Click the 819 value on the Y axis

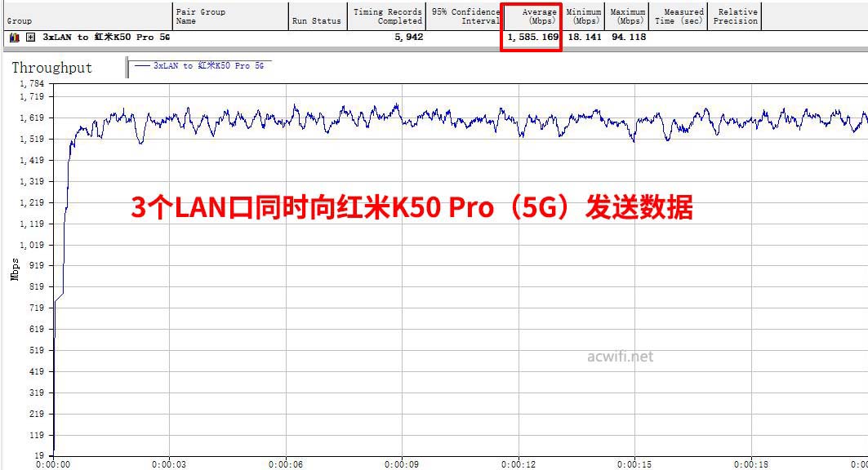(x=36, y=286)
